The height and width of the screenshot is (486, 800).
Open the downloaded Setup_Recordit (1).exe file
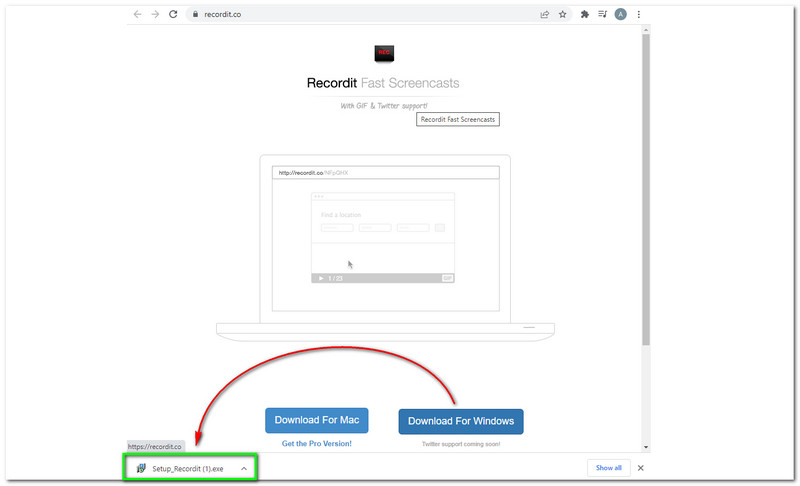(x=187, y=469)
